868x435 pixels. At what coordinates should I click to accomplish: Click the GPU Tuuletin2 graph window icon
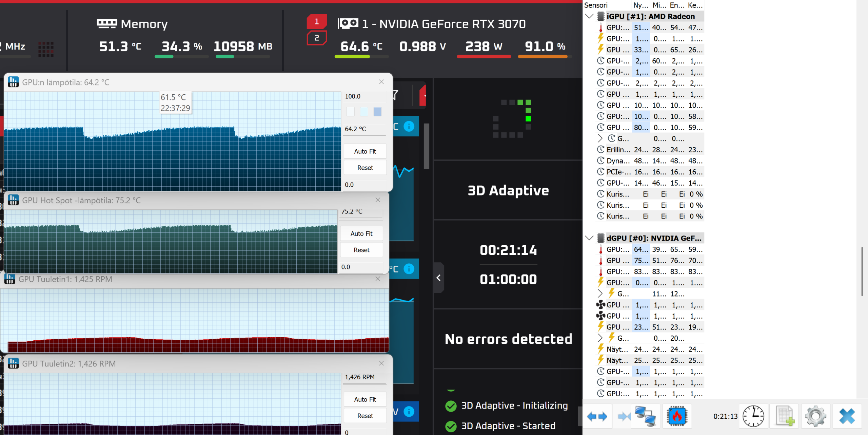coord(13,363)
